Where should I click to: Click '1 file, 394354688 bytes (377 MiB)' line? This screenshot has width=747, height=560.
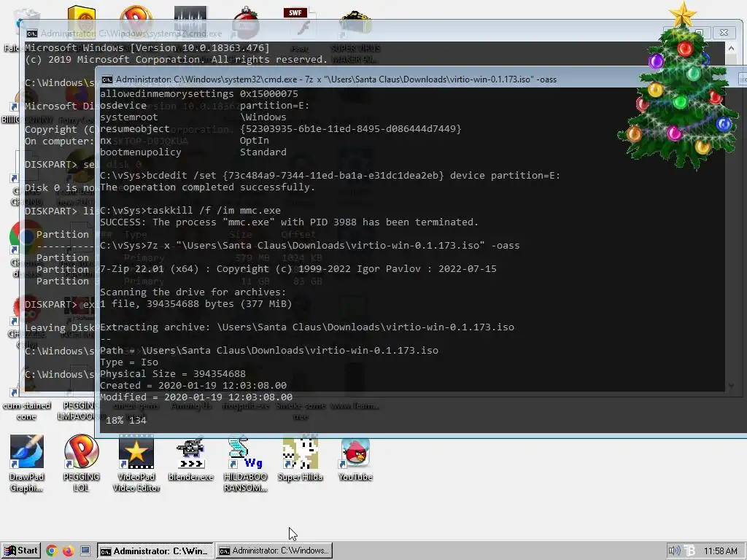coord(196,304)
